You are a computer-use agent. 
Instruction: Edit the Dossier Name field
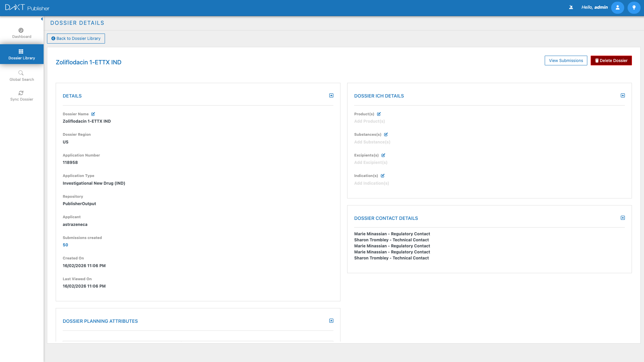(x=93, y=114)
